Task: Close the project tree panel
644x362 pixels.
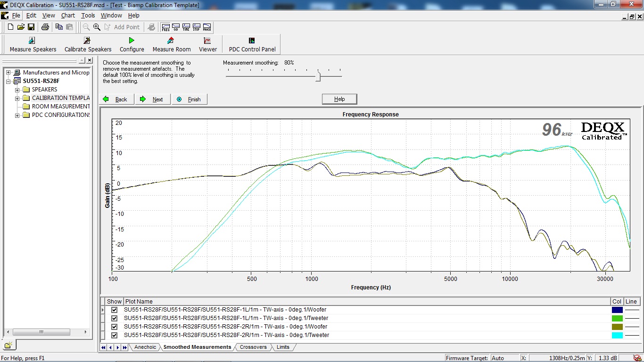Action: click(x=89, y=60)
